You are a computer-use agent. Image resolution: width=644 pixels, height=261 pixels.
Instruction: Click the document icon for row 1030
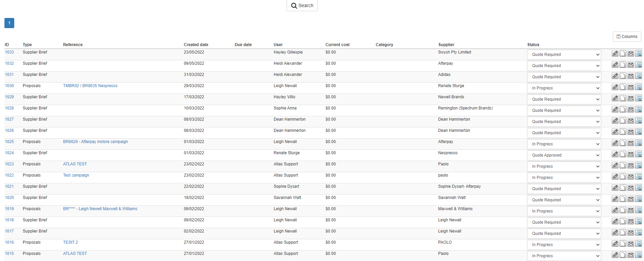click(623, 87)
